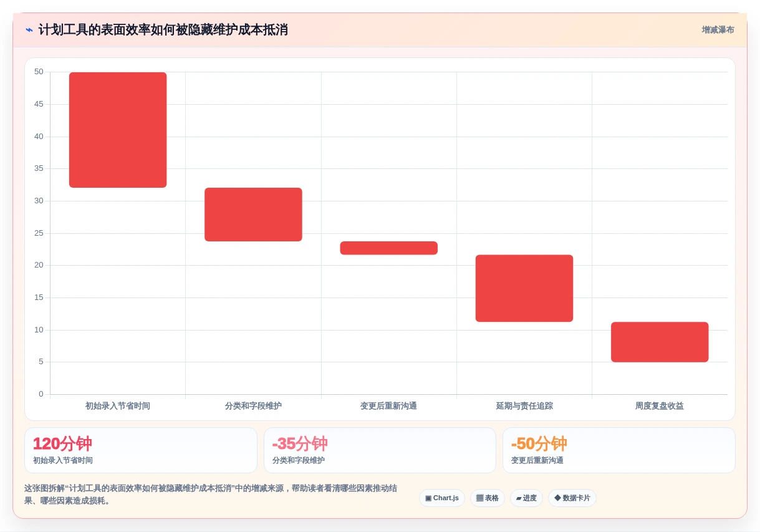Click the y-axis value 25
This screenshot has width=760, height=532.
pyautogui.click(x=39, y=233)
